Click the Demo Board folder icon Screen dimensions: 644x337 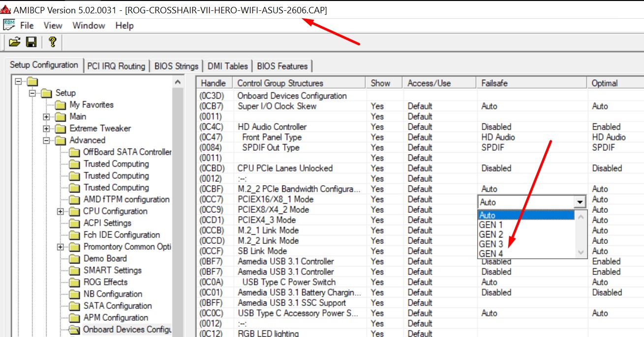[75, 259]
